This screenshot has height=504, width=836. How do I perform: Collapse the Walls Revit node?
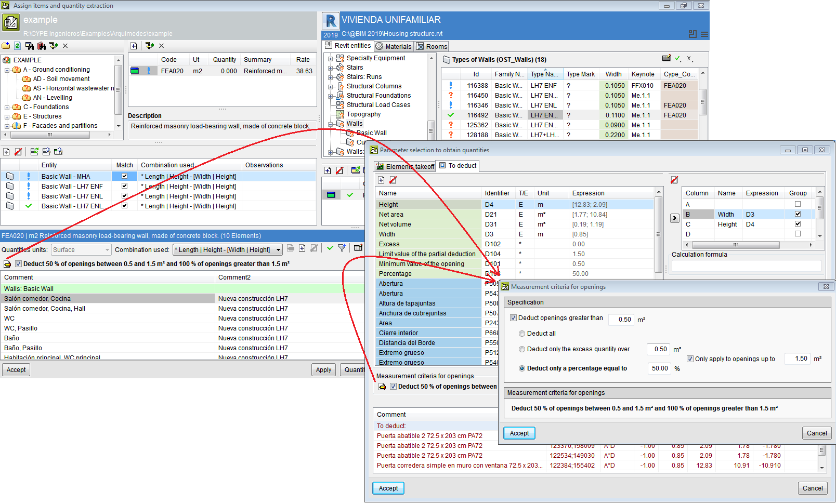pyautogui.click(x=330, y=124)
